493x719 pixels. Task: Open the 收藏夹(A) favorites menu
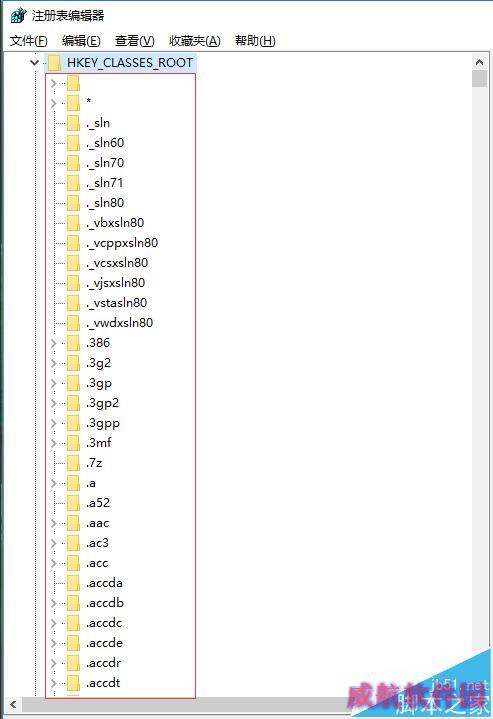(195, 41)
